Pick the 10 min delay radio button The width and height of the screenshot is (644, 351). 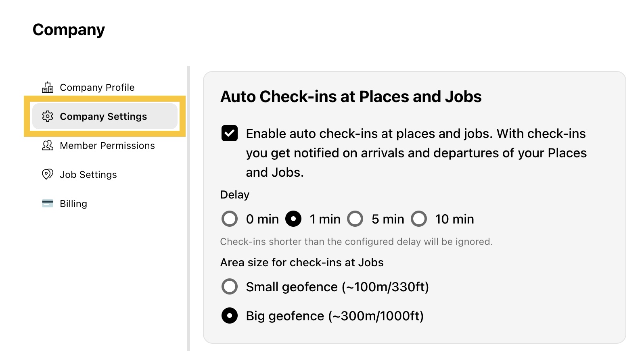[419, 219]
